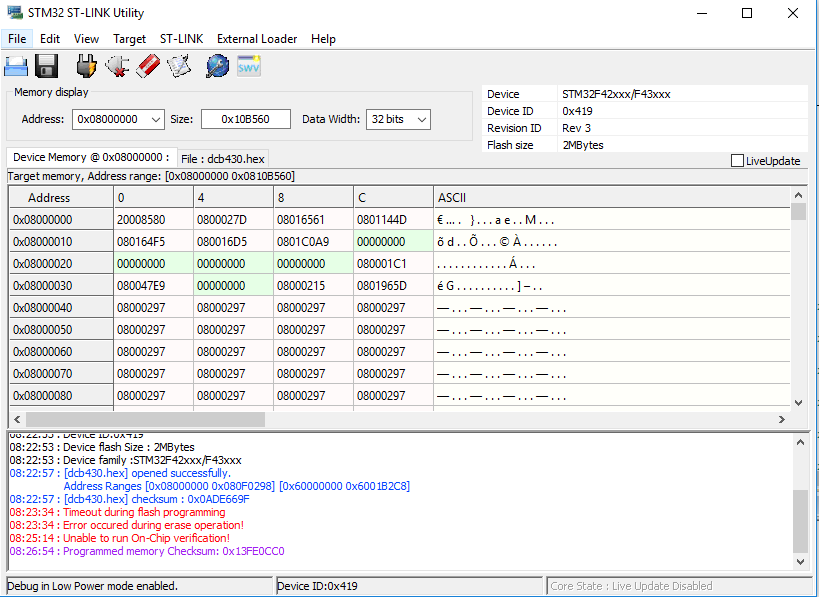The width and height of the screenshot is (819, 597).
Task: Select cell 0800027D in memory table
Action: [233, 220]
